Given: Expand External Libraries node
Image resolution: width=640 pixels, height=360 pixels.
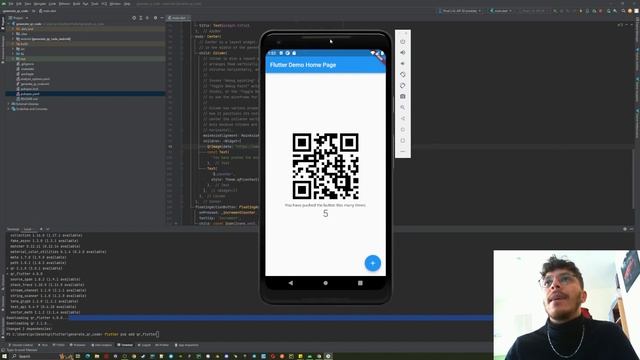Looking at the screenshot, I should pos(9,104).
